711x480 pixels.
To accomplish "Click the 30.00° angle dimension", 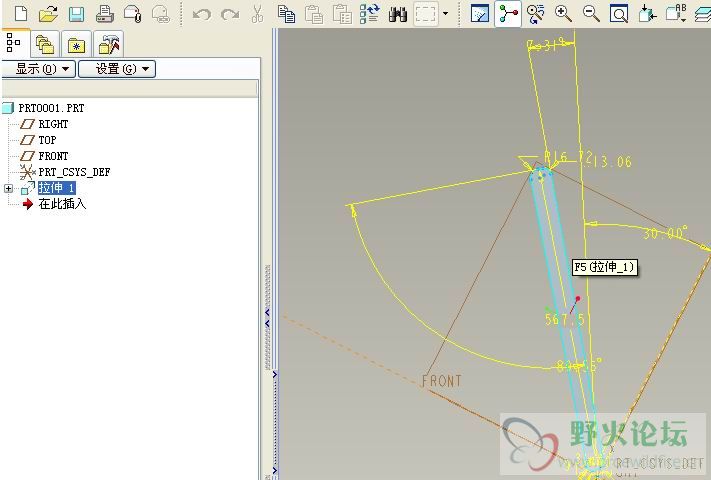I will pyautogui.click(x=665, y=233).
